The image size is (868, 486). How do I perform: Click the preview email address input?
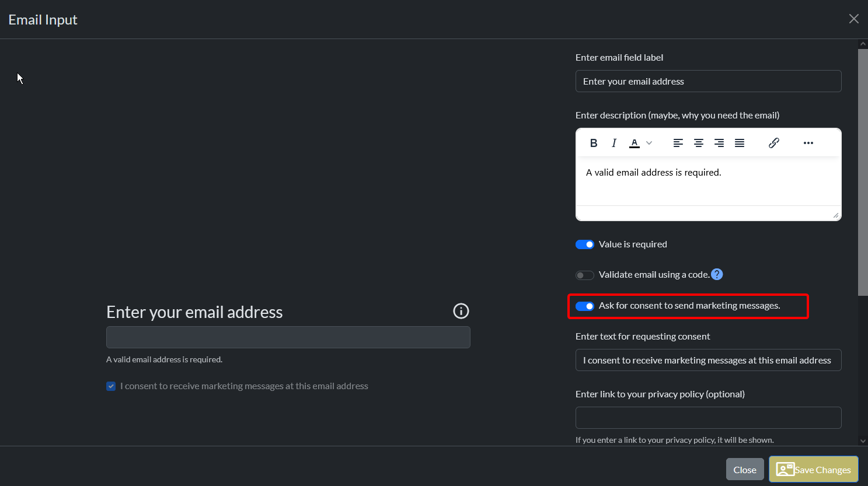click(x=288, y=337)
